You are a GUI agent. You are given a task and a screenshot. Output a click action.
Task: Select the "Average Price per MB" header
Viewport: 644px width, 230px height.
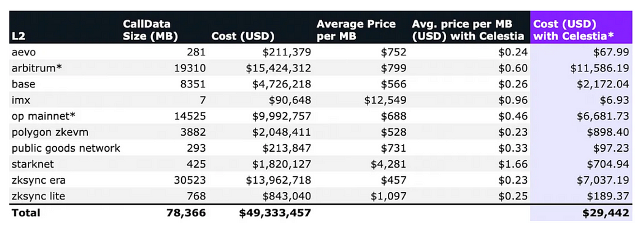(356, 30)
